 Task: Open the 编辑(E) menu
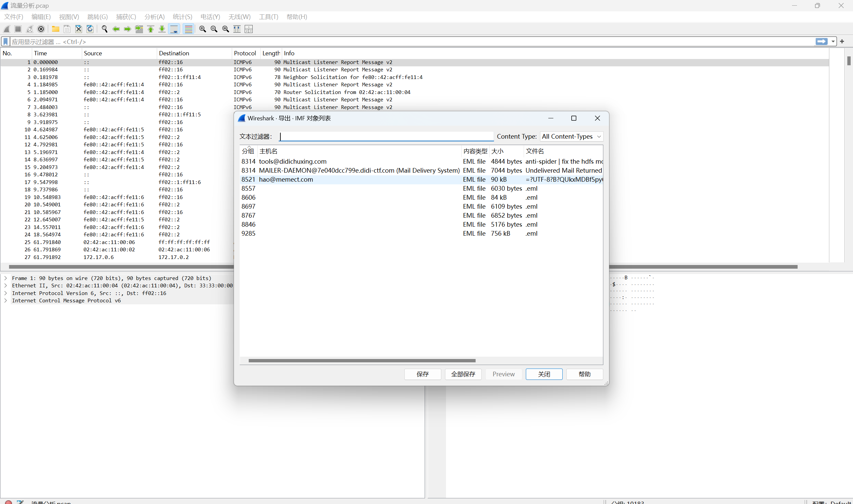click(41, 17)
